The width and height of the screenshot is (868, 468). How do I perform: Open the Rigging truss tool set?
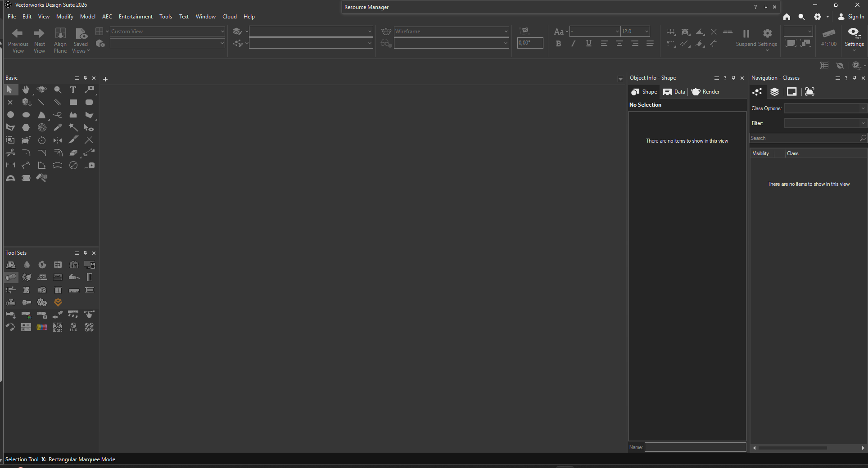42,277
